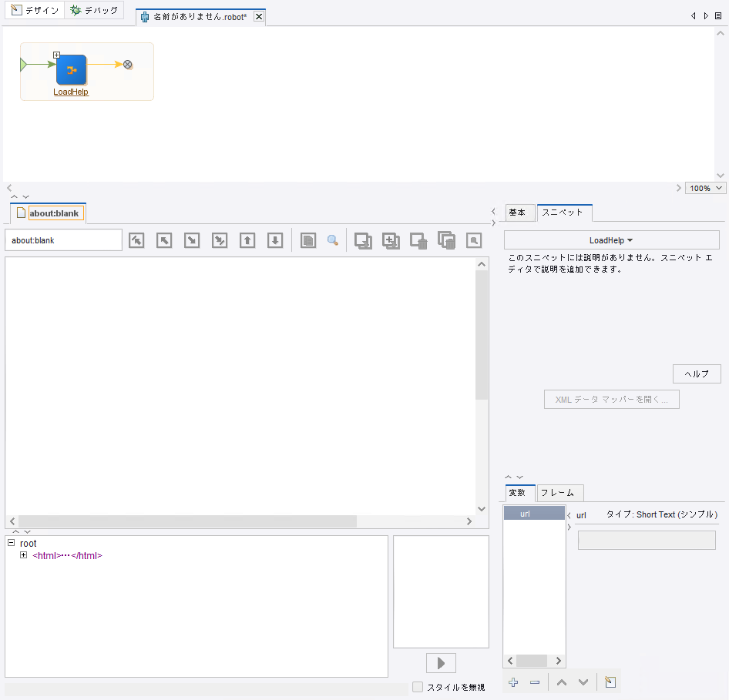Click the up arrow toolbar icon
Screen dimensions: 729x700
247,240
